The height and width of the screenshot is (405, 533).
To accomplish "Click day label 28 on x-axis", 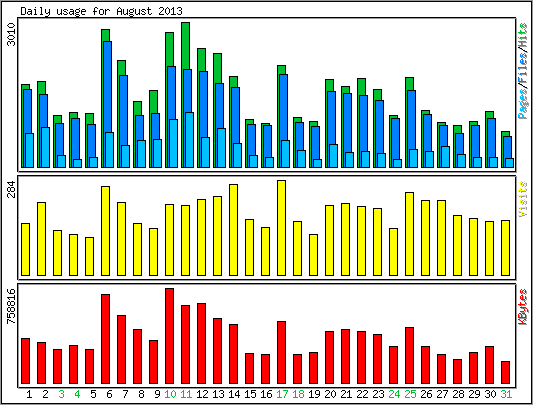I will pyautogui.click(x=458, y=394).
